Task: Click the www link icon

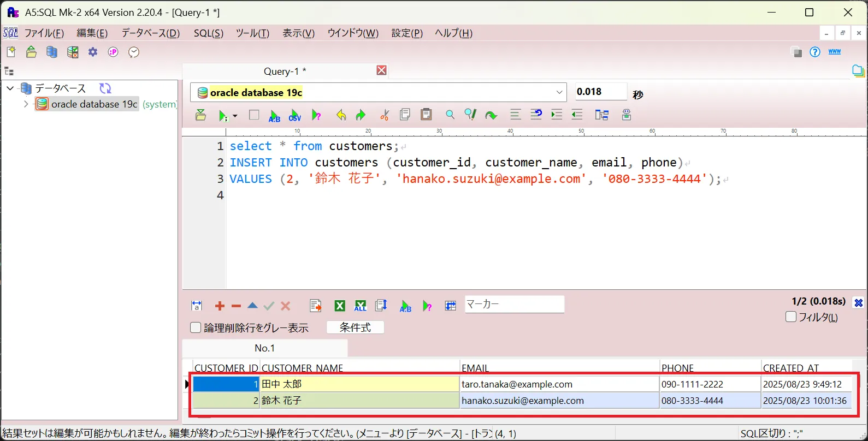Action: 835,52
